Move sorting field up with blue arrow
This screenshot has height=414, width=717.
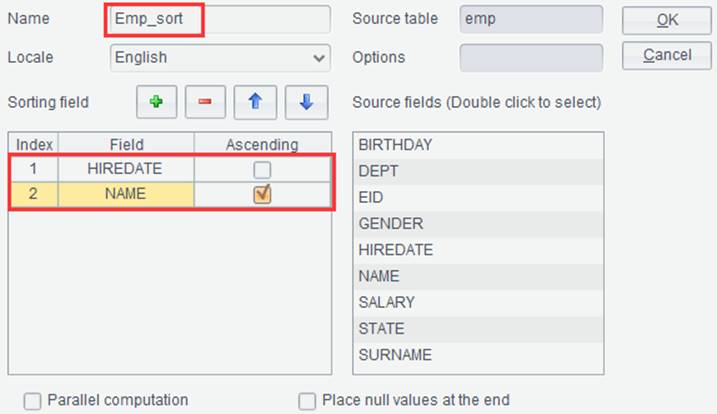255,102
